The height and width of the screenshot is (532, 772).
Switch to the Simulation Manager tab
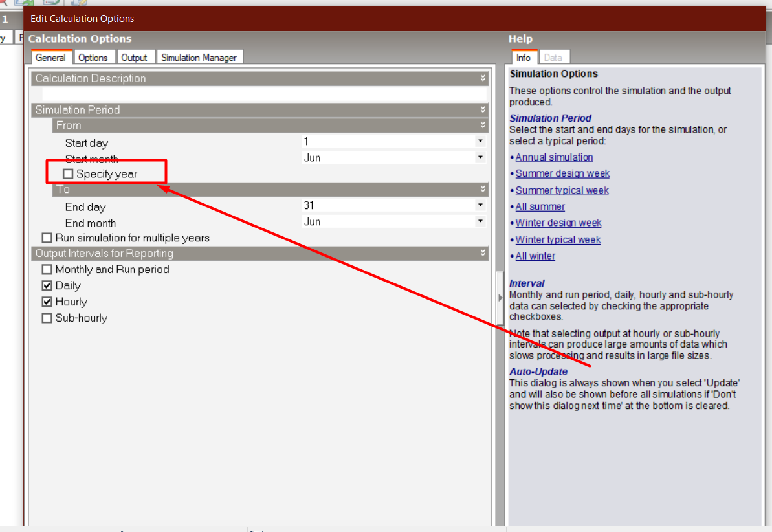click(x=199, y=58)
